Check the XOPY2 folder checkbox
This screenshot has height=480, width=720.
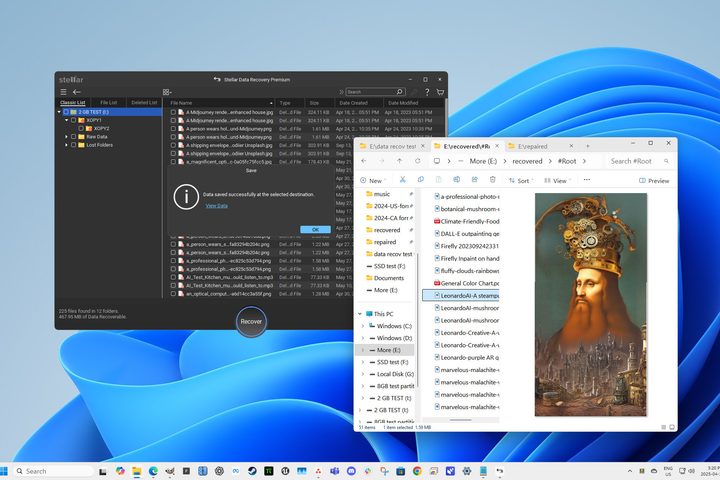81,129
